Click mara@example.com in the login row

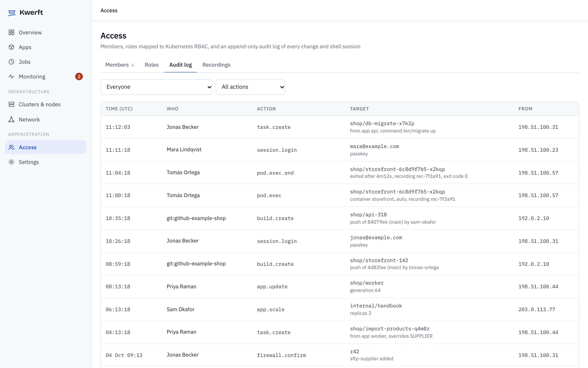pos(374,146)
